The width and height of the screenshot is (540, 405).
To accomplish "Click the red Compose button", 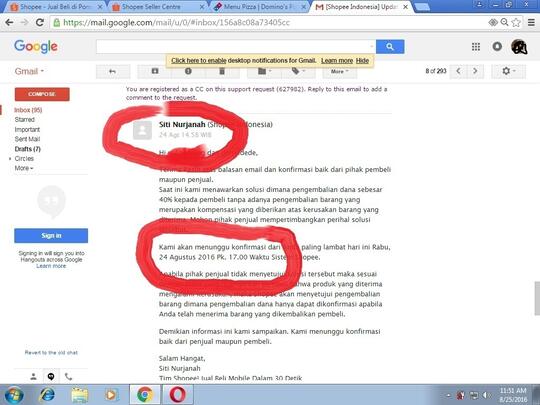I will 42,94.
